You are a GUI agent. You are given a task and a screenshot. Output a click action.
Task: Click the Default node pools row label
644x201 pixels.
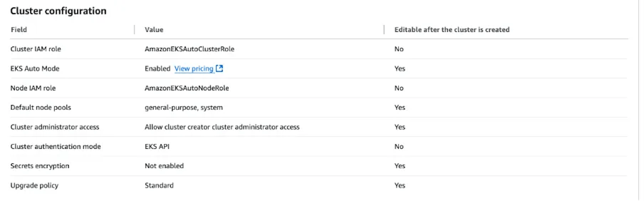(41, 107)
